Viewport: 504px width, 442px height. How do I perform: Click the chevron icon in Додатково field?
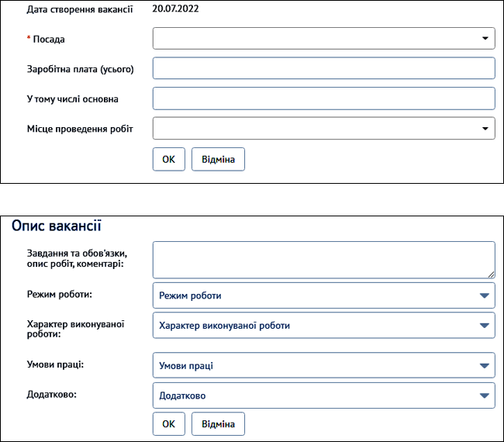[485, 395]
